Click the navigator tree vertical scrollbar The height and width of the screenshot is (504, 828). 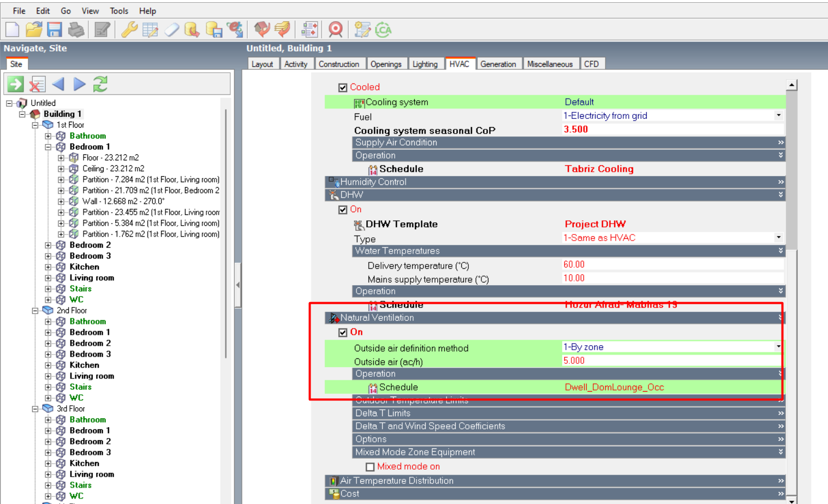pos(226,235)
